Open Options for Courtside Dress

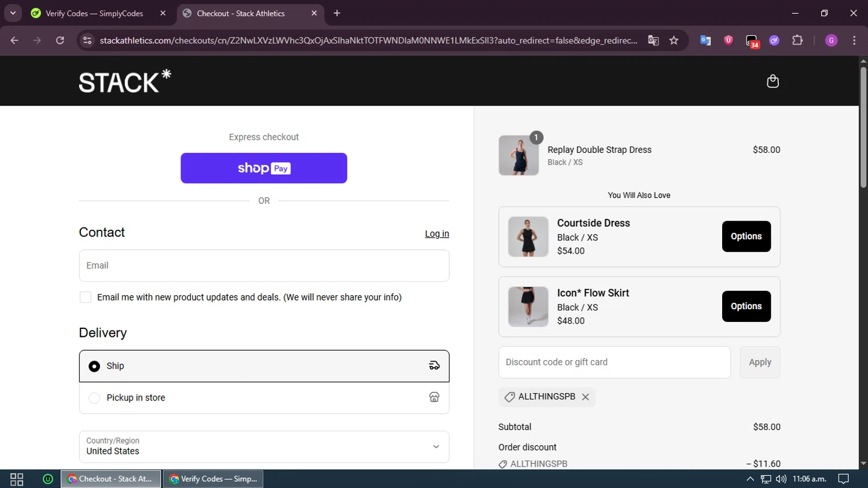click(746, 236)
